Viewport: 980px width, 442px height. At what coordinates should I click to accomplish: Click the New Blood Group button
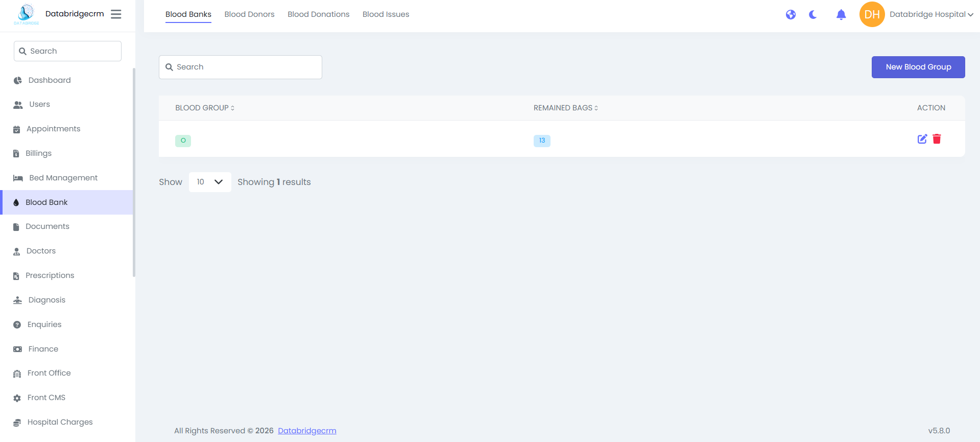pos(918,67)
